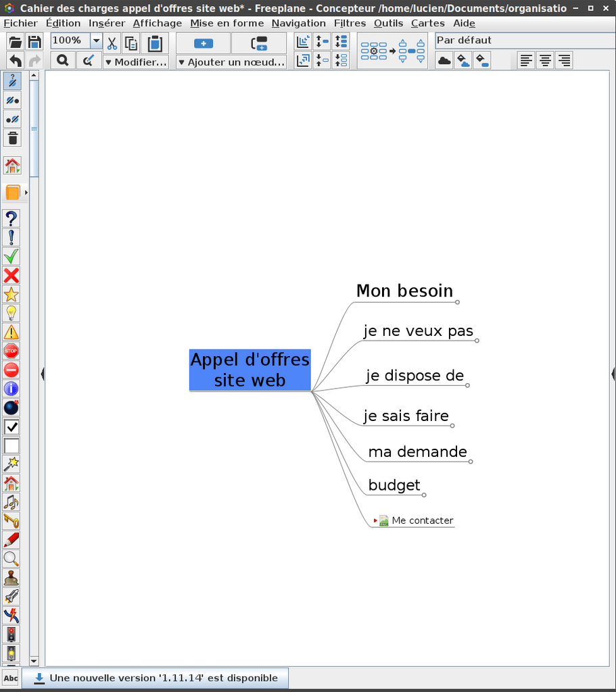
Task: Expand the right side panel arrow
Action: tap(613, 374)
